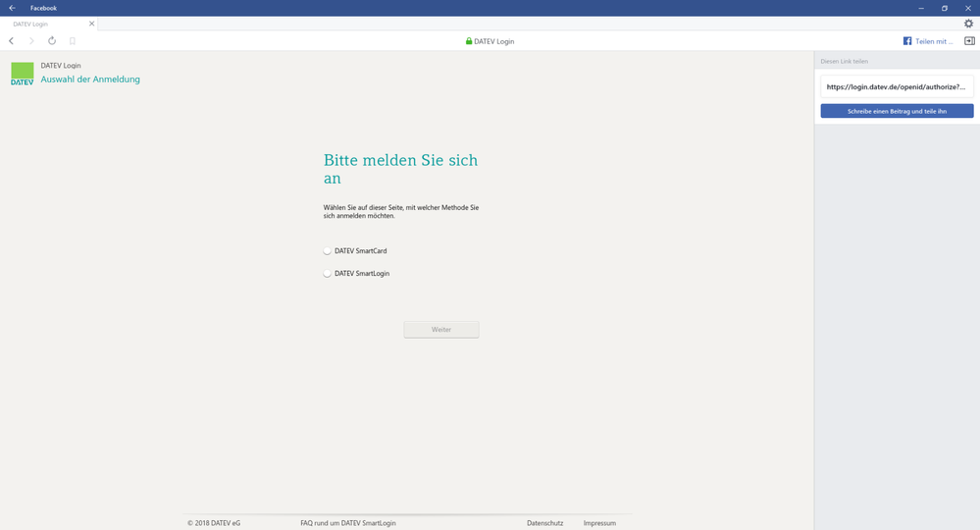Click 'Schreibe einen Beitrag und teile ihn'
The image size is (980, 530).
coord(897,111)
